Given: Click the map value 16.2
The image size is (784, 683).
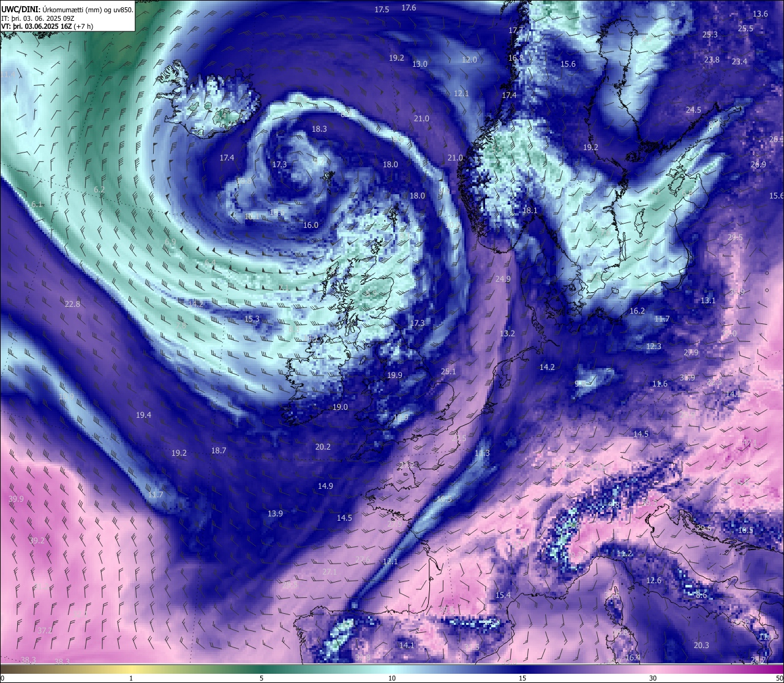Looking at the screenshot, I should (x=637, y=311).
